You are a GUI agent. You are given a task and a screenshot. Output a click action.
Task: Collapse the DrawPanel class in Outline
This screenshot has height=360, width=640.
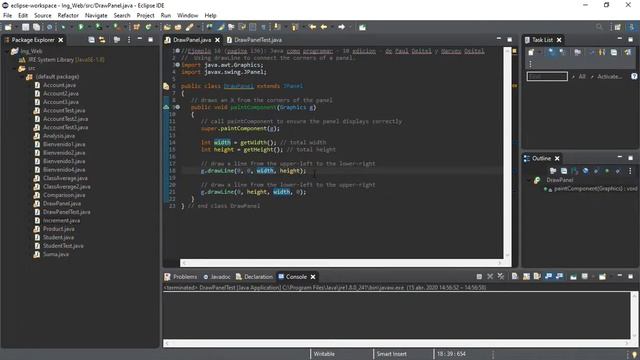point(530,180)
